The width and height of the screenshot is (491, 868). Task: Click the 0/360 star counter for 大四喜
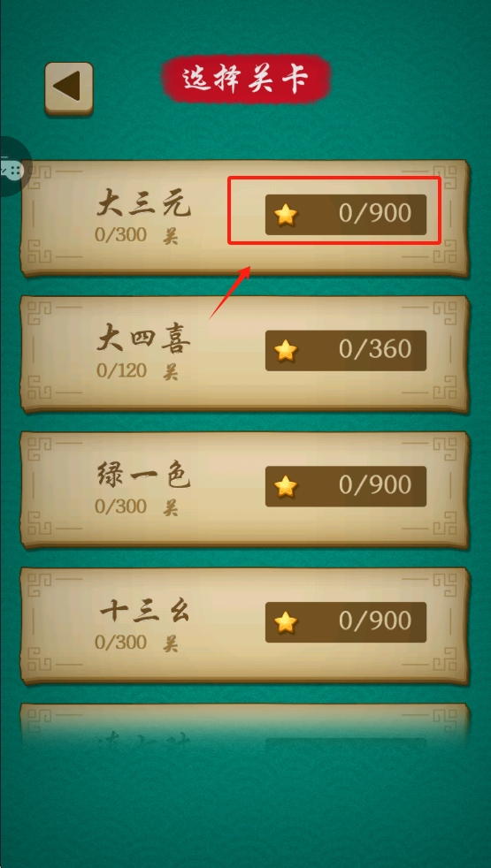tap(346, 350)
